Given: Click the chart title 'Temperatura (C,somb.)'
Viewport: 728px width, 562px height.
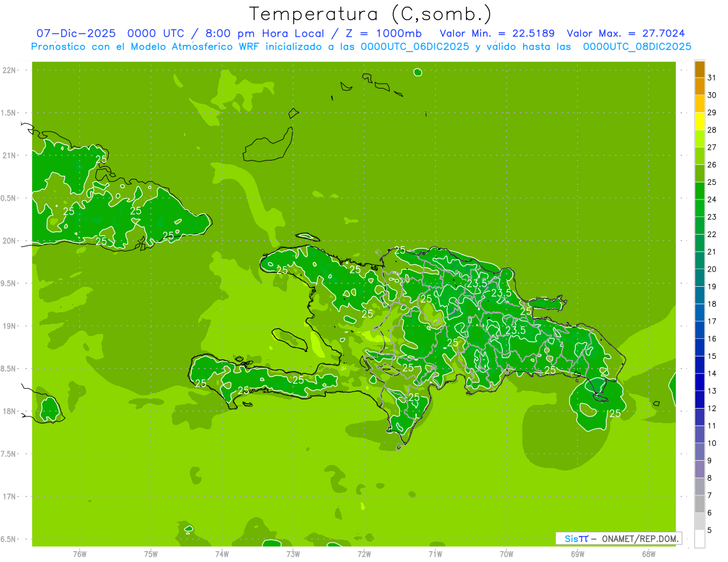Looking at the screenshot, I should [x=370, y=14].
